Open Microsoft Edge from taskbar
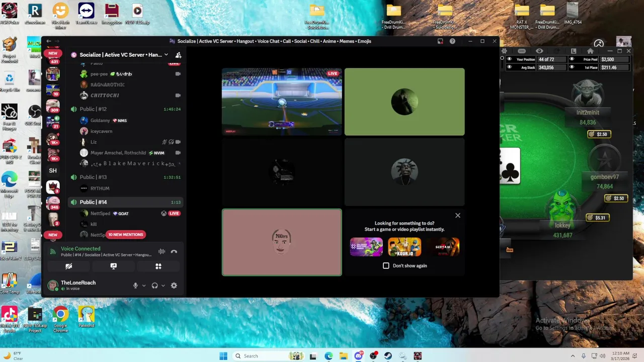The height and width of the screenshot is (362, 644). click(329, 356)
